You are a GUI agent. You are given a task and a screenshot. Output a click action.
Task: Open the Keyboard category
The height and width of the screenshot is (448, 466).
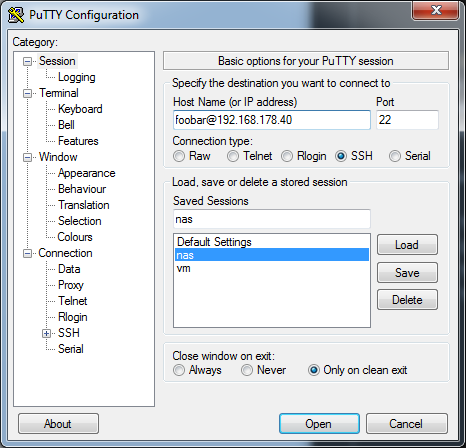click(x=80, y=109)
